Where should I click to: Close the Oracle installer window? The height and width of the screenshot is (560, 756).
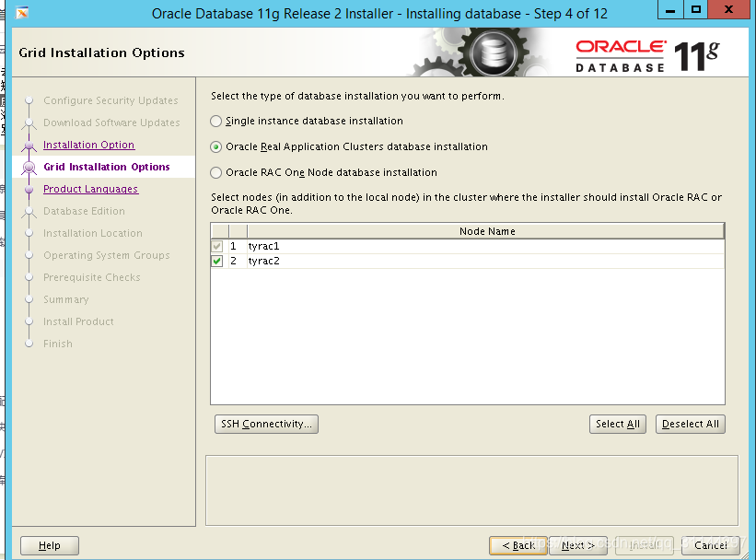[729, 9]
